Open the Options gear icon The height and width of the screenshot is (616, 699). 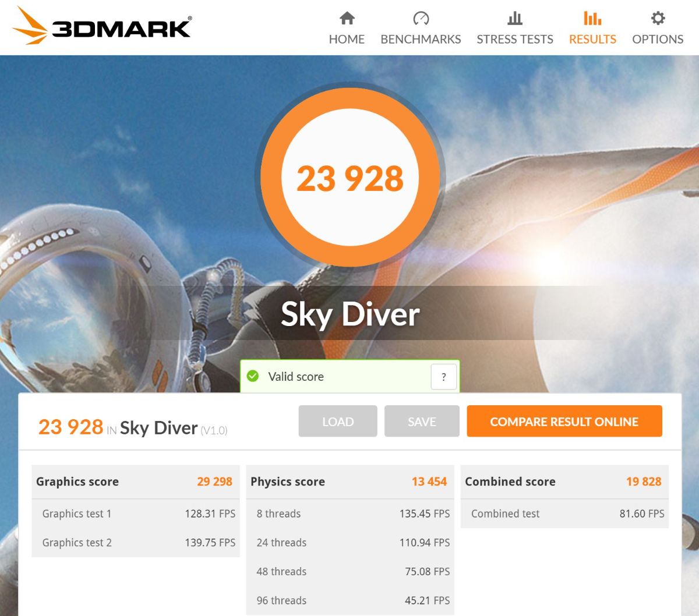pyautogui.click(x=658, y=18)
